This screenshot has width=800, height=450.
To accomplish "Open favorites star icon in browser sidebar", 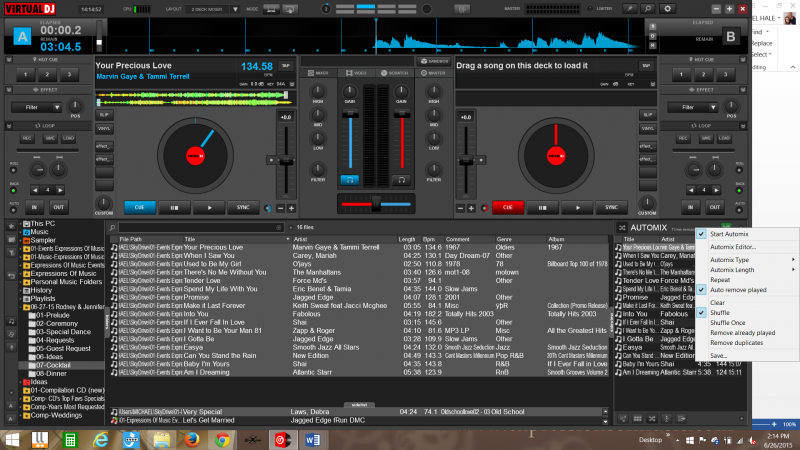I will pos(11,226).
